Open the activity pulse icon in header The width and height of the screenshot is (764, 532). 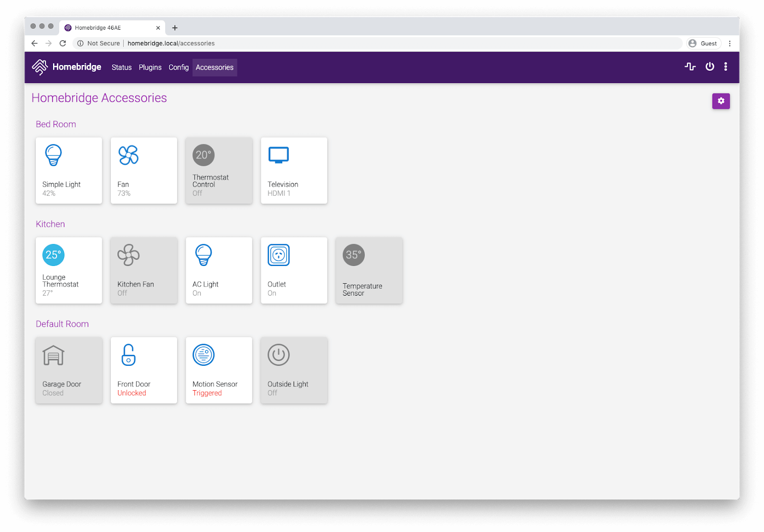click(690, 67)
